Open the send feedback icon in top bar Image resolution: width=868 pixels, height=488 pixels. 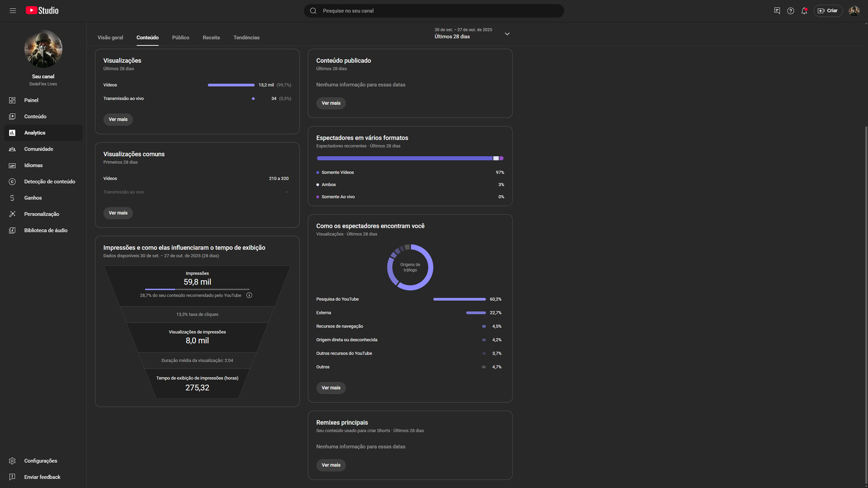[x=777, y=11]
